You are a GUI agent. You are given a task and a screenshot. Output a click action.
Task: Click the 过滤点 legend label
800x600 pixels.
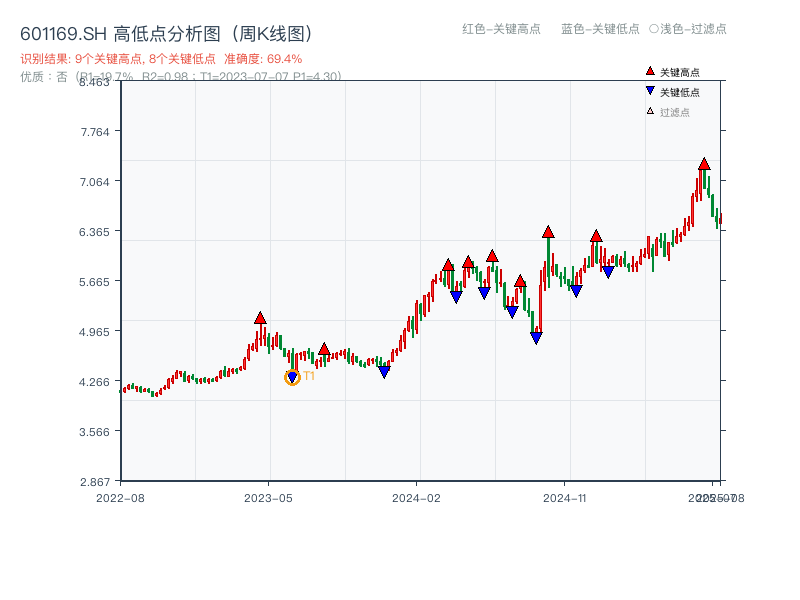click(675, 112)
